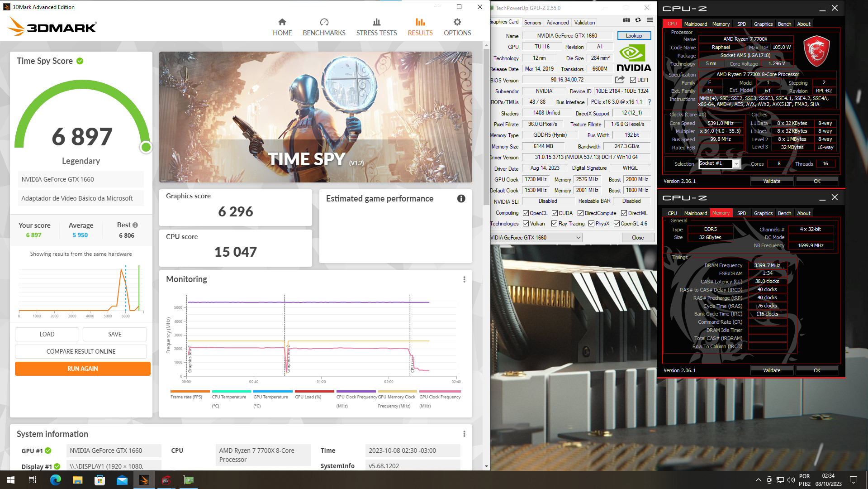Image resolution: width=868 pixels, height=489 pixels.
Task: Click the green check next to Time Spy Score
Action: coord(80,61)
